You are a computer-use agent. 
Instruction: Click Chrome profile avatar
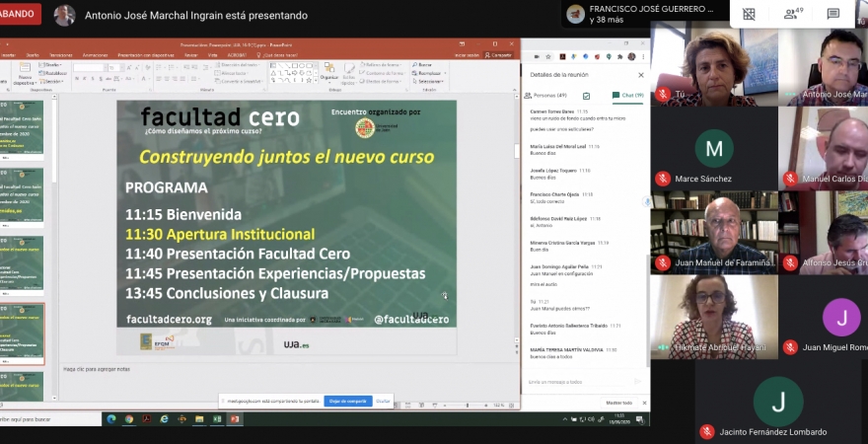631,56
